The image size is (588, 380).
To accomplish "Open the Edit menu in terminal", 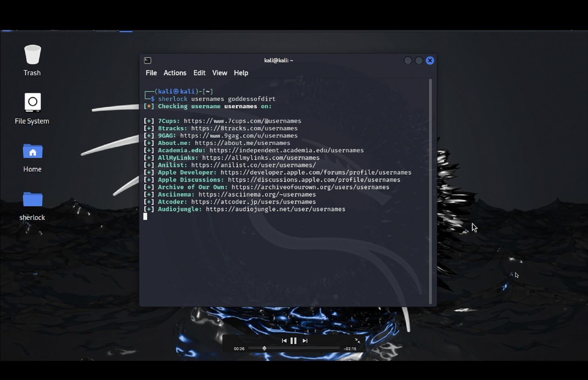I will click(x=199, y=73).
